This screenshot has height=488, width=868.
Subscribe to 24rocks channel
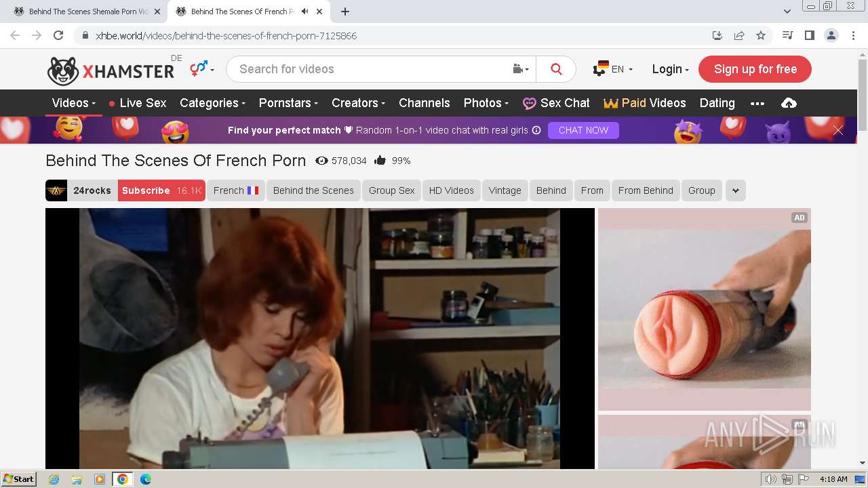pyautogui.click(x=161, y=190)
